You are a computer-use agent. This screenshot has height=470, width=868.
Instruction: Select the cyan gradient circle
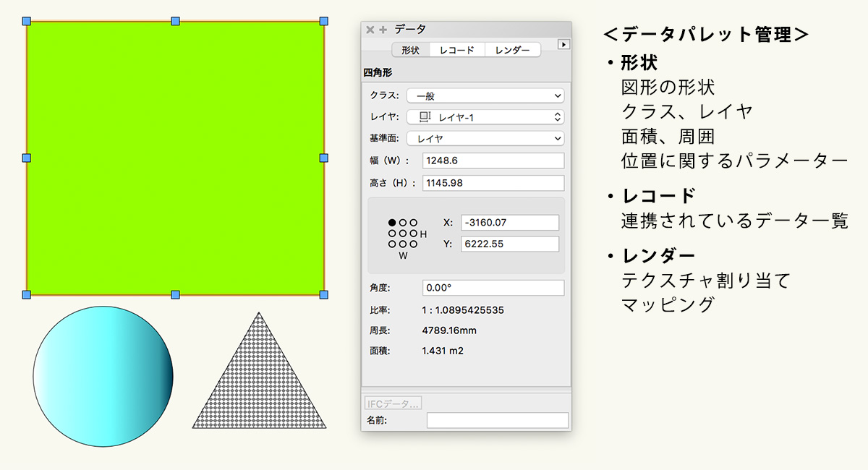(x=103, y=376)
